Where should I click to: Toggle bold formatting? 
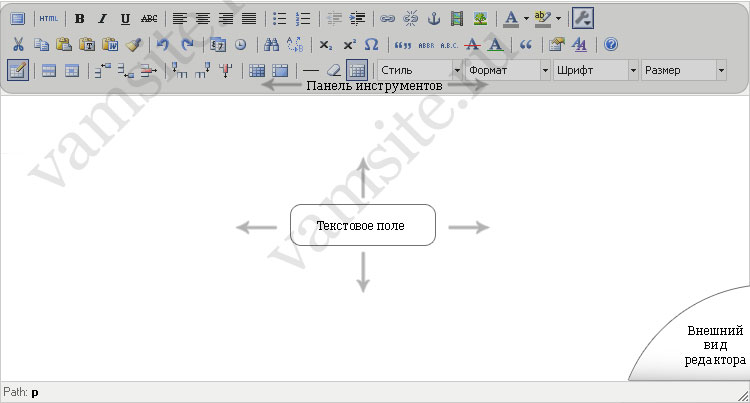coord(79,19)
